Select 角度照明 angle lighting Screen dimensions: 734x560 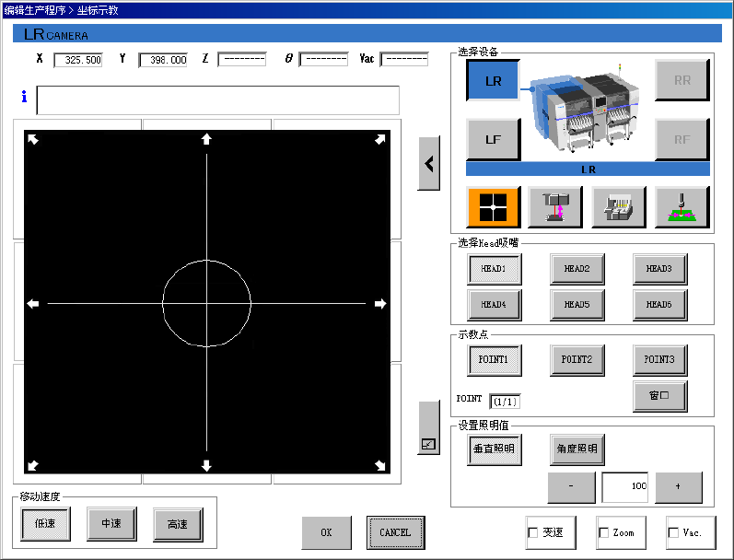(577, 449)
